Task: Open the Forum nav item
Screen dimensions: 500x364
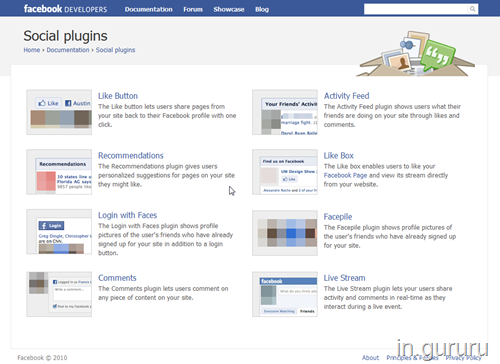Action: 193,9
